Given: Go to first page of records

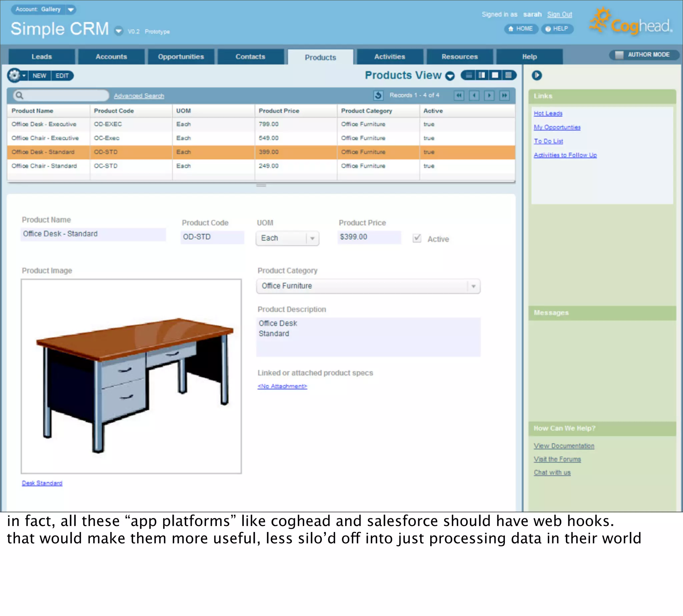Looking at the screenshot, I should 459,95.
